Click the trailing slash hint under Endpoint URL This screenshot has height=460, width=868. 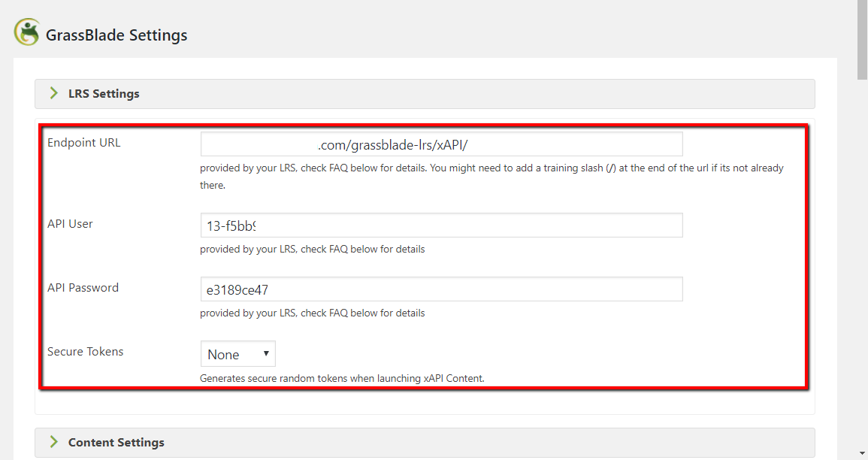point(491,177)
